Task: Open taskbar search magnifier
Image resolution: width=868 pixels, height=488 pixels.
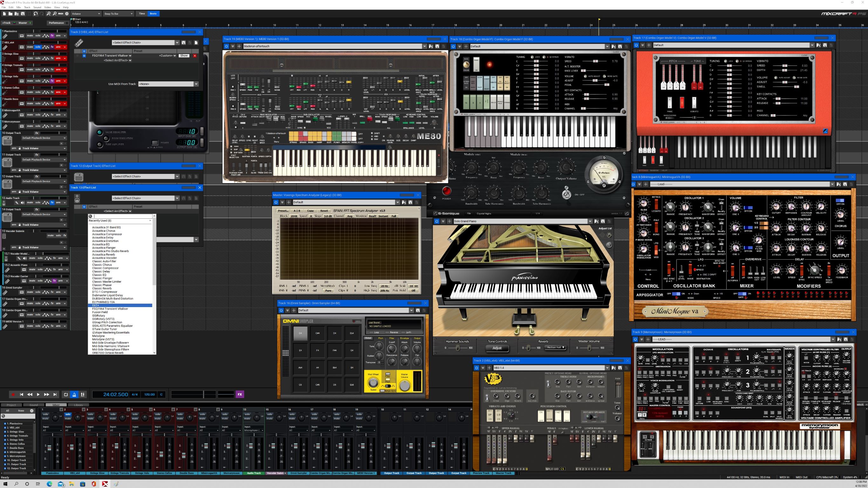Action: pyautogui.click(x=16, y=484)
